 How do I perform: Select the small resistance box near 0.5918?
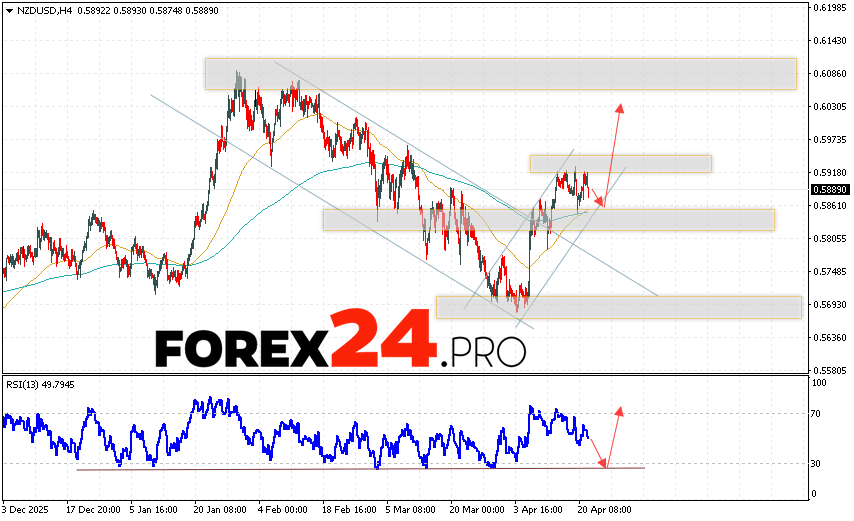pos(620,163)
